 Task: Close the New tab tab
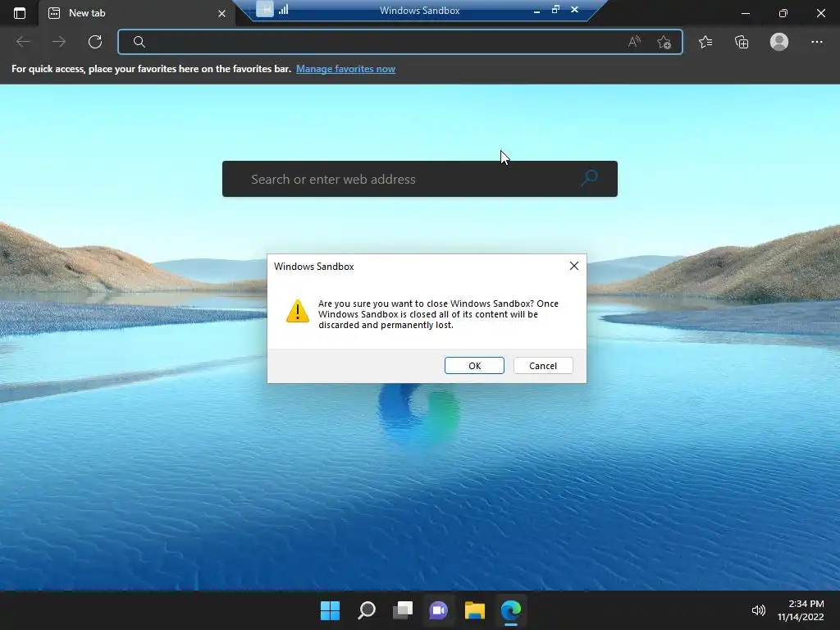221,13
